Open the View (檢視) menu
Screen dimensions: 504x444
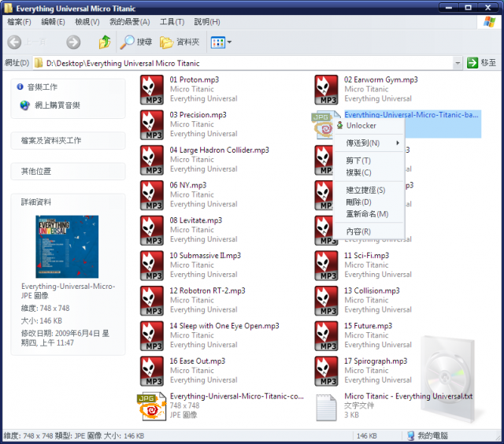click(x=87, y=22)
